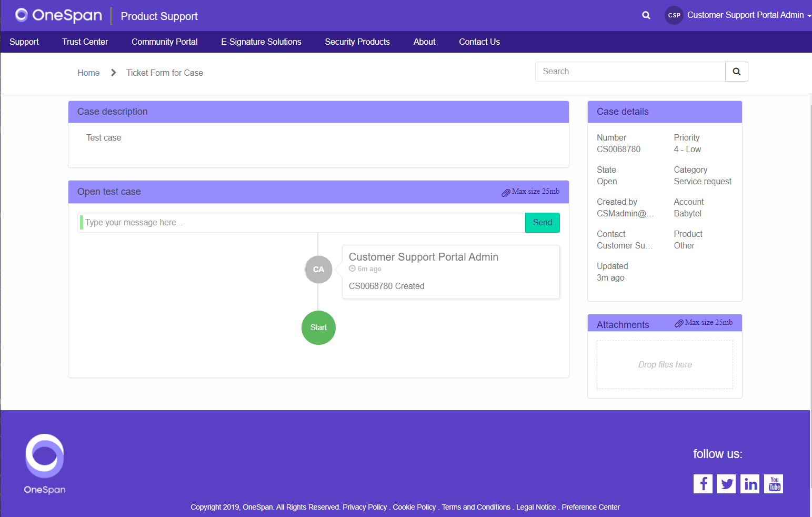Click the search button beside breadcrumb search field
The height and width of the screenshot is (517, 812).
pyautogui.click(x=736, y=71)
